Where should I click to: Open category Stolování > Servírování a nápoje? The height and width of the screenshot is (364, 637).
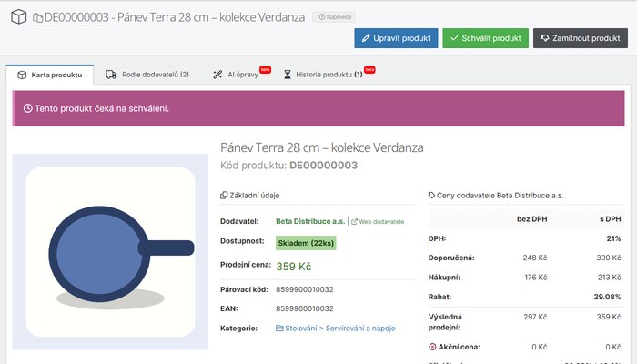340,329
